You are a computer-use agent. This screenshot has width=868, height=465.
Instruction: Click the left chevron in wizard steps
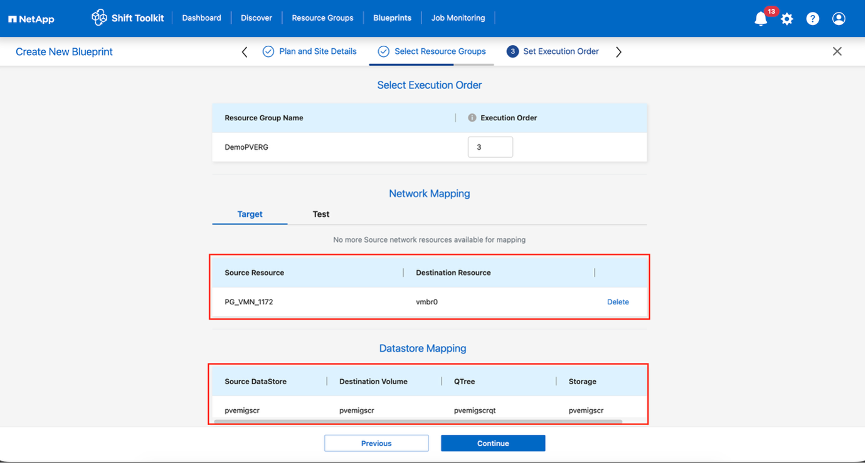click(x=245, y=52)
